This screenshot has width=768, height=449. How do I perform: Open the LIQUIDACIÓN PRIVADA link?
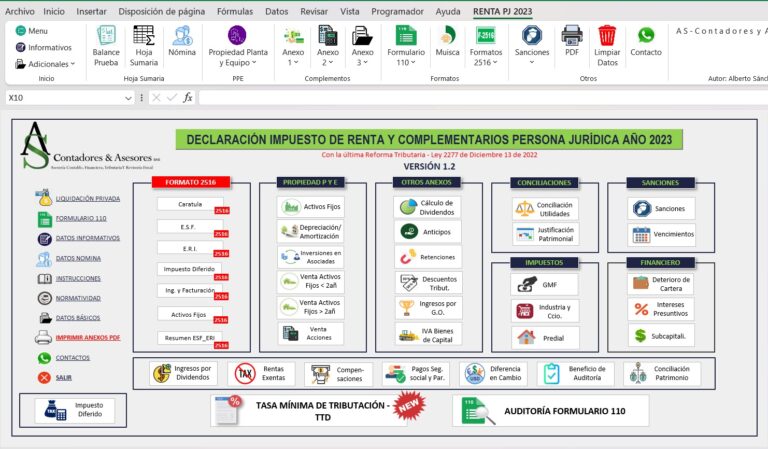88,199
